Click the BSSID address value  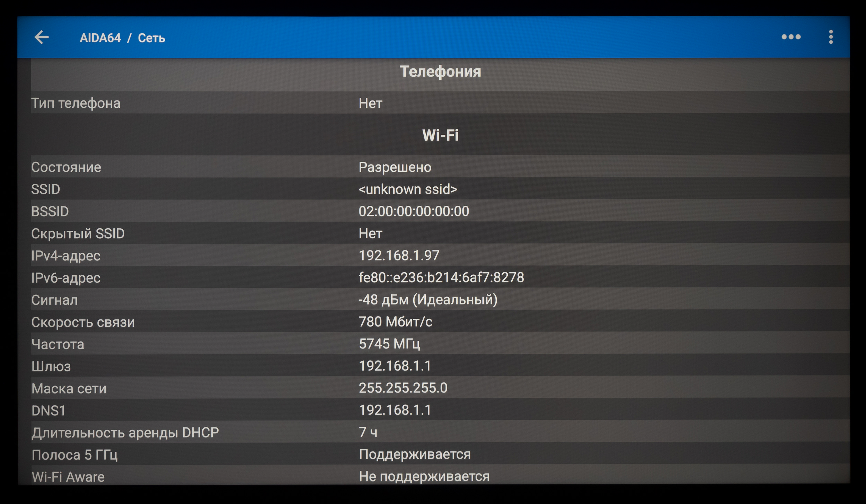[x=414, y=211]
